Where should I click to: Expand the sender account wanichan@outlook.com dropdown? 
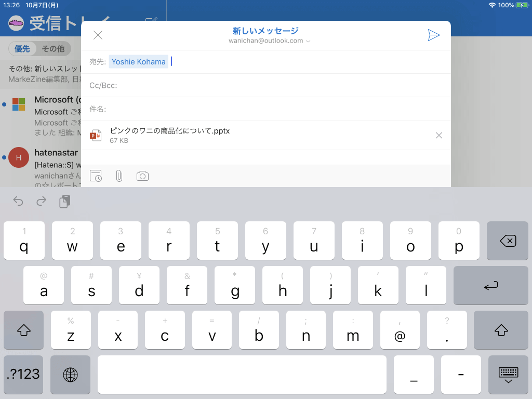click(x=270, y=41)
